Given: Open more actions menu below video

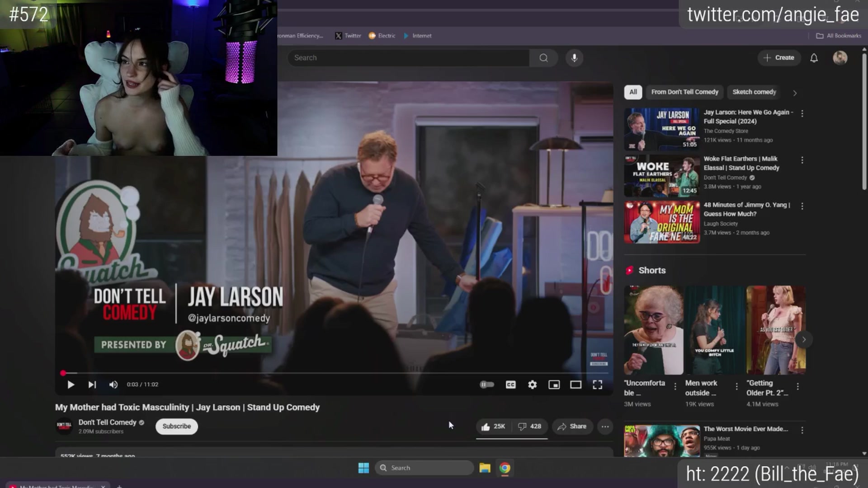Looking at the screenshot, I should 605,426.
